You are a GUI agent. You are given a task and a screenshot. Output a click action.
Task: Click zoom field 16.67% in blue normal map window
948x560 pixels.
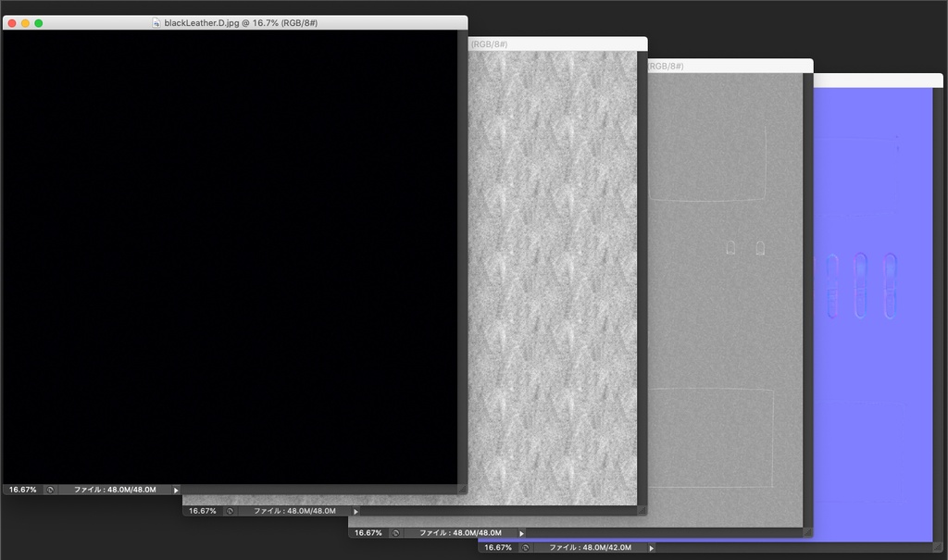[498, 547]
